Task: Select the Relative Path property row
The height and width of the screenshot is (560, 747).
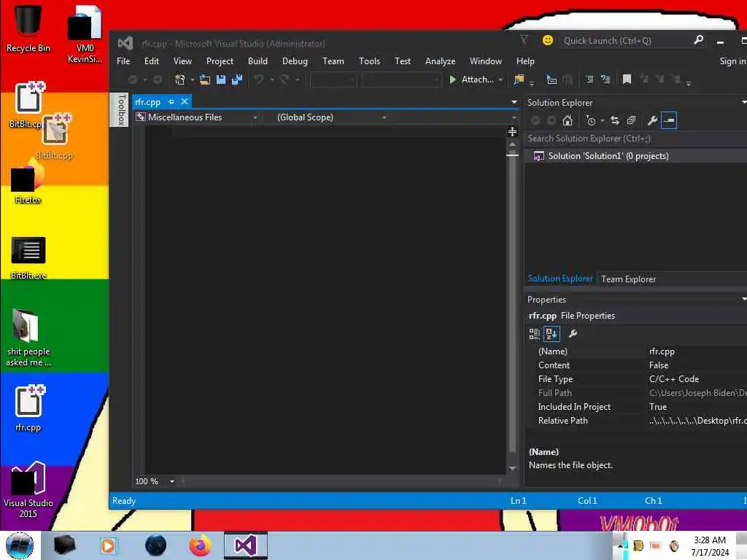Action: (637, 421)
